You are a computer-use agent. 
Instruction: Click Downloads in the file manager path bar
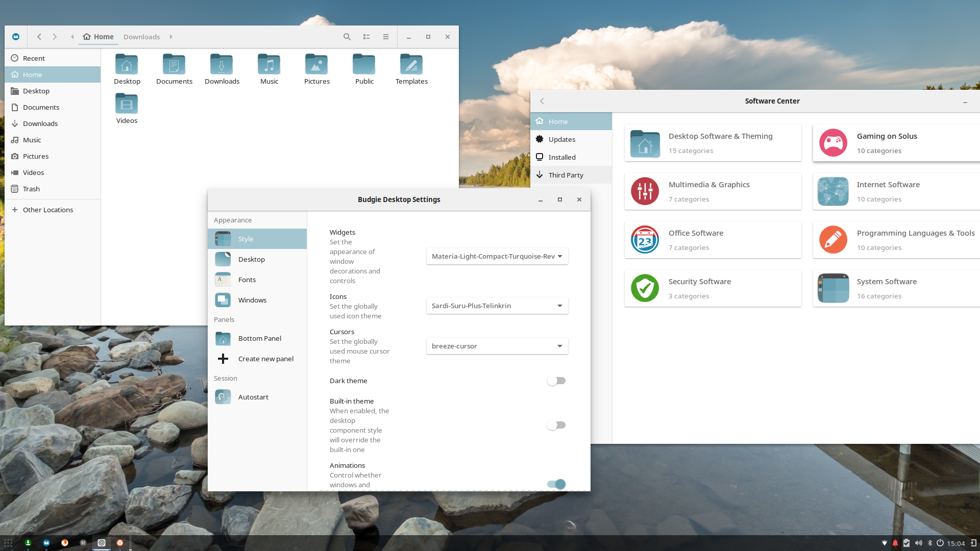141,37
